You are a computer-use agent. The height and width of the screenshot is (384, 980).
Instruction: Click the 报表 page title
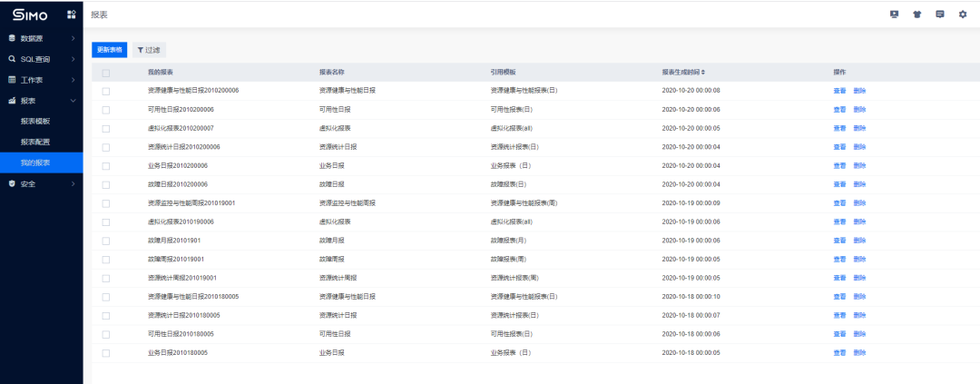click(99, 15)
